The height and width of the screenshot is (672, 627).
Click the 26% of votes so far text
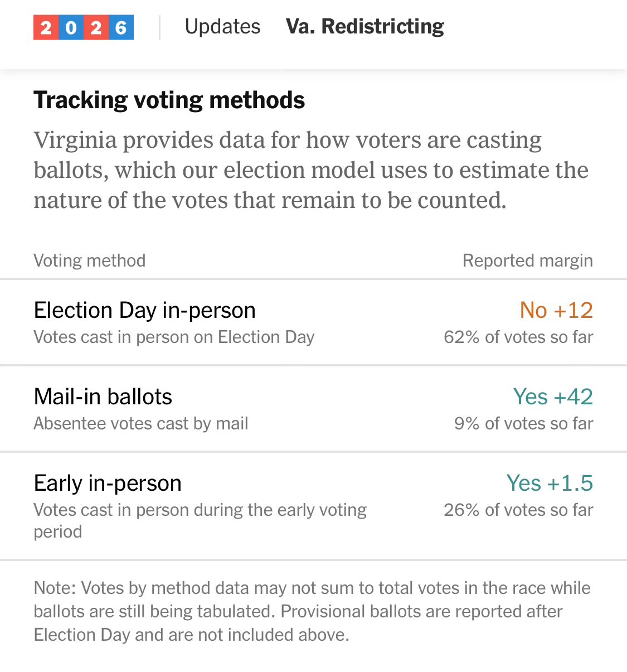pyautogui.click(x=518, y=510)
